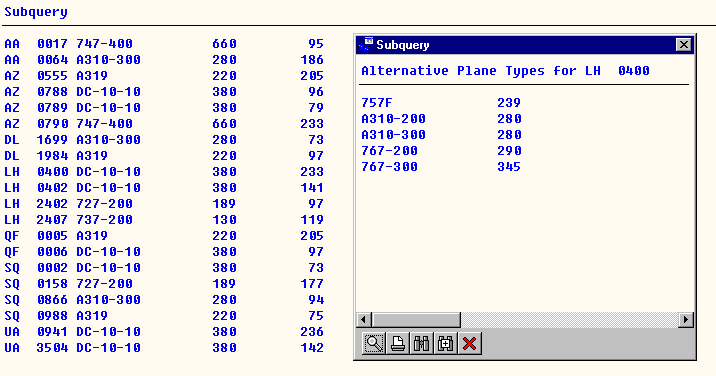The height and width of the screenshot is (376, 716).
Task: Select flight number 1984 of DL
Action: pyautogui.click(x=53, y=156)
